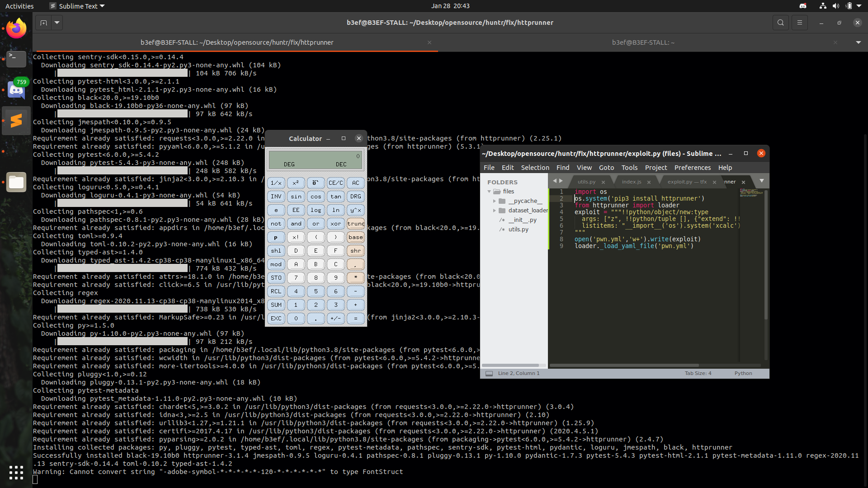Click Sublime horizontal scrollbar
Screen dimensions: 868x488
tap(624, 365)
